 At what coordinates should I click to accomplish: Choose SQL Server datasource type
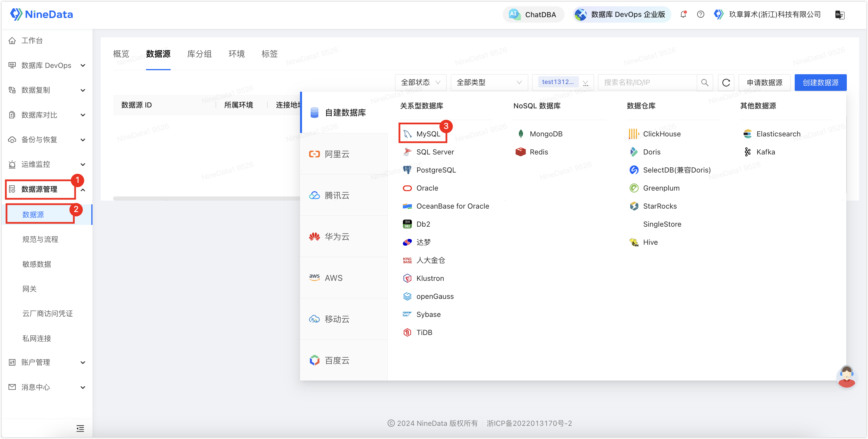coord(429,152)
